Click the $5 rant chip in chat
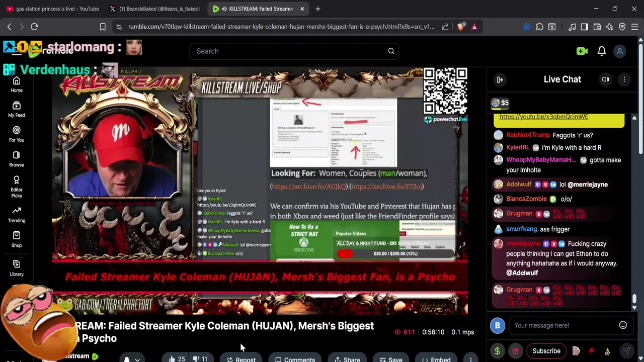The height and width of the screenshot is (362, 644). (501, 103)
